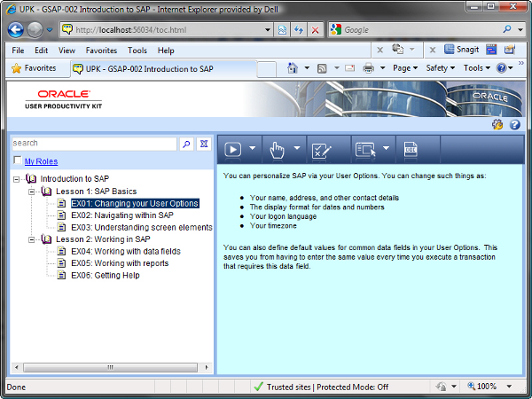532x399 pixels.
Task: Toggle the My Roles checkbox
Action: [x=18, y=160]
